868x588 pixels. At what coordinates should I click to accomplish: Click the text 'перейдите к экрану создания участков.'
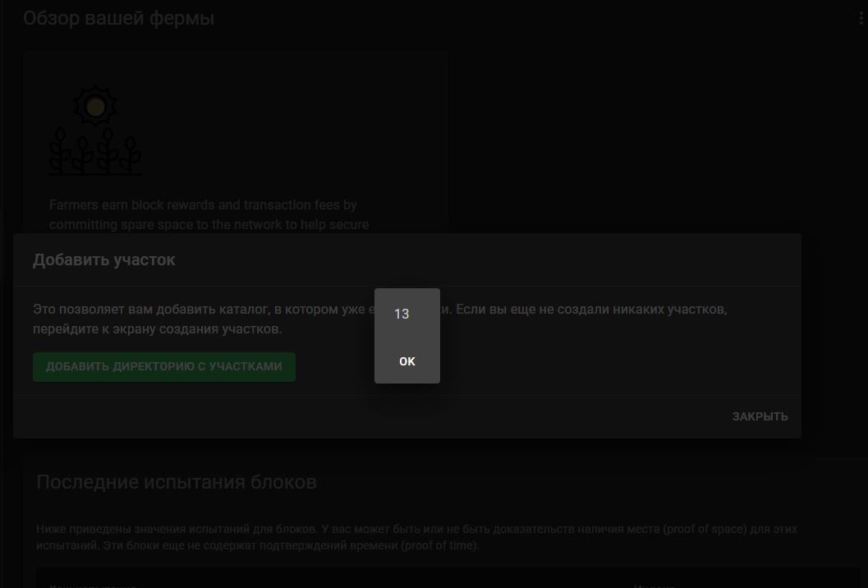click(x=157, y=328)
